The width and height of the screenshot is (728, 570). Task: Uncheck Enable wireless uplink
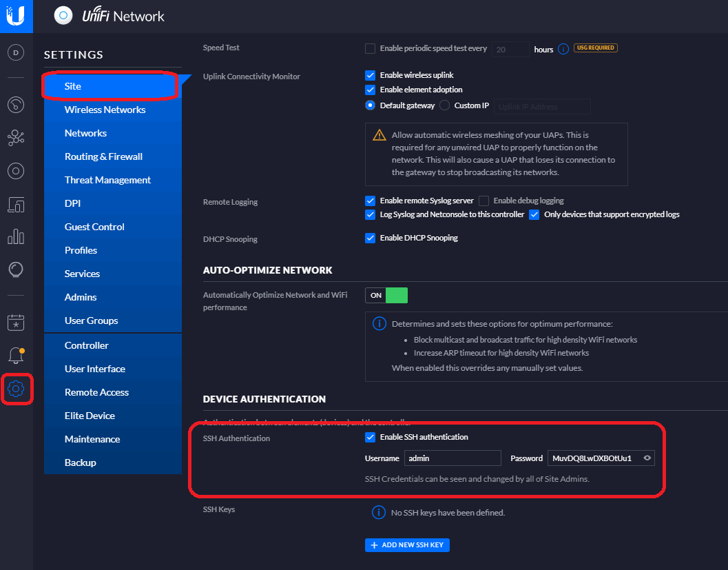pyautogui.click(x=370, y=75)
